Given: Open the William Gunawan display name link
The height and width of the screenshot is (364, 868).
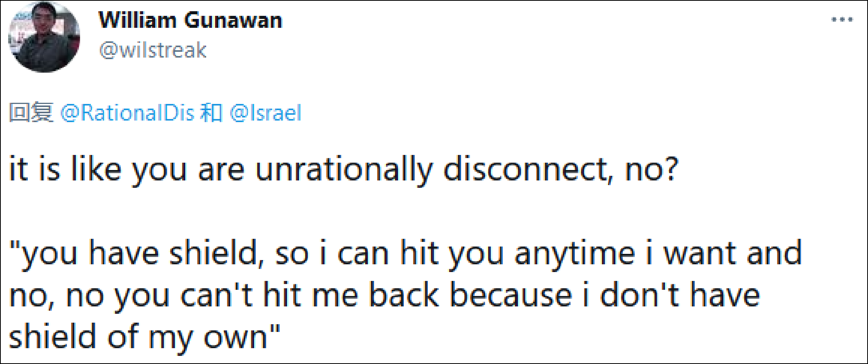Looking at the screenshot, I should click(190, 20).
